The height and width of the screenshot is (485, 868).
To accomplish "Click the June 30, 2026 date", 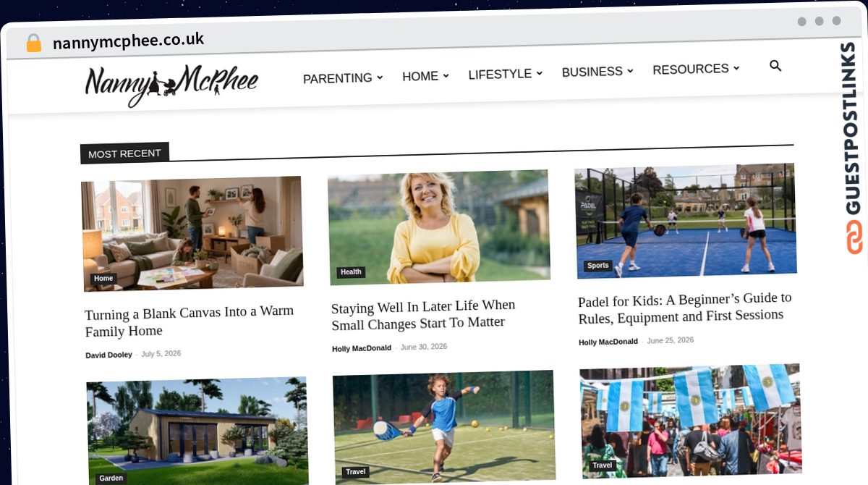I will (424, 347).
